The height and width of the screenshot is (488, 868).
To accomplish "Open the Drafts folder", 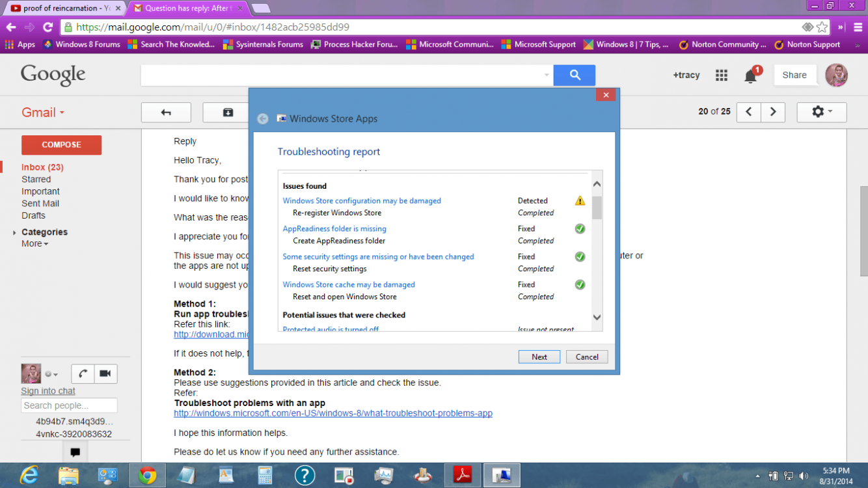I will point(33,215).
